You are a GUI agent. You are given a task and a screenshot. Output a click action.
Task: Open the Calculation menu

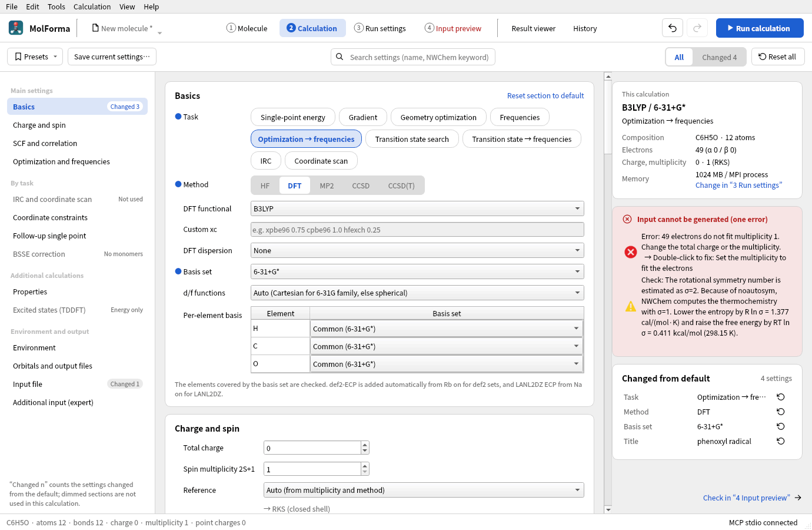coord(92,6)
